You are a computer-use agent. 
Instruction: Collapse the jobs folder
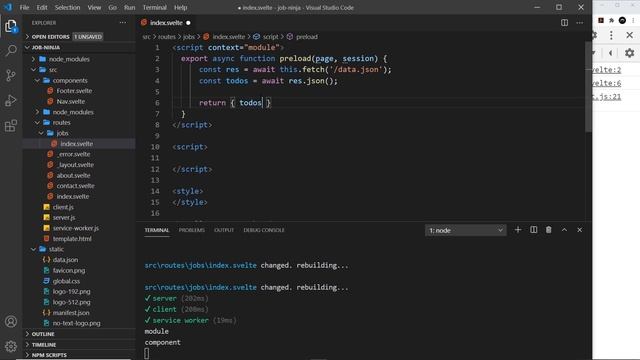[80, 133]
